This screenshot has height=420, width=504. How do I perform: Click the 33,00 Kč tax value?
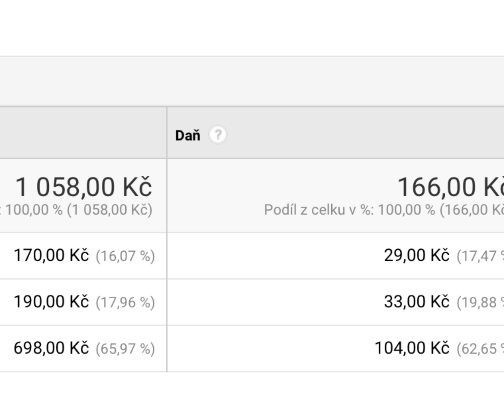click(x=416, y=302)
